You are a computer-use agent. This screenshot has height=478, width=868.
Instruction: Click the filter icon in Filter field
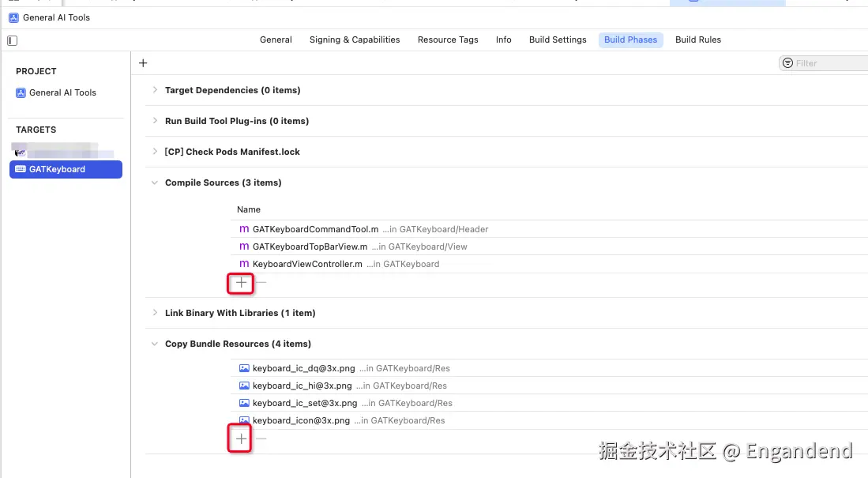coord(787,63)
